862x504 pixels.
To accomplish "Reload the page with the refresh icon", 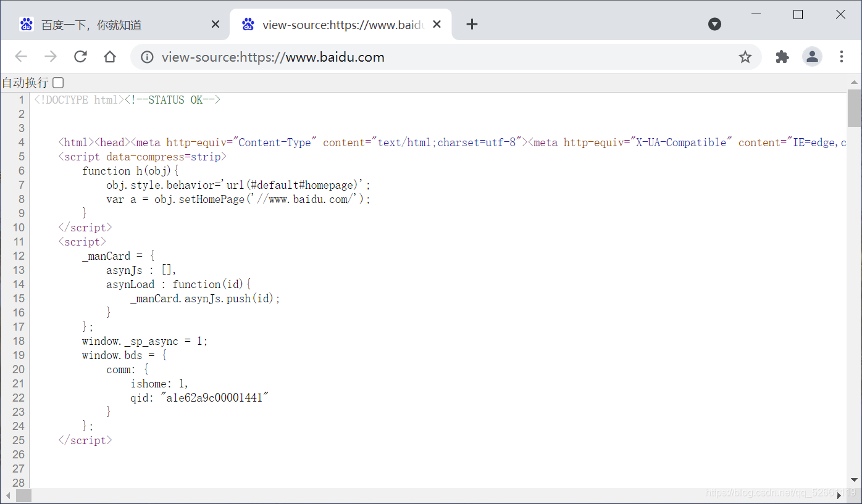I will tap(80, 57).
